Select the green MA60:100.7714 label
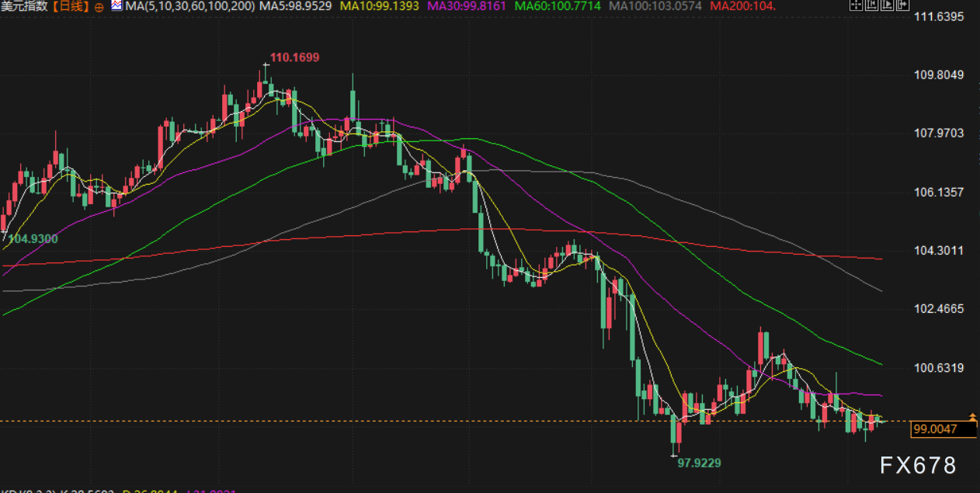Image resolution: width=980 pixels, height=493 pixels. click(558, 6)
